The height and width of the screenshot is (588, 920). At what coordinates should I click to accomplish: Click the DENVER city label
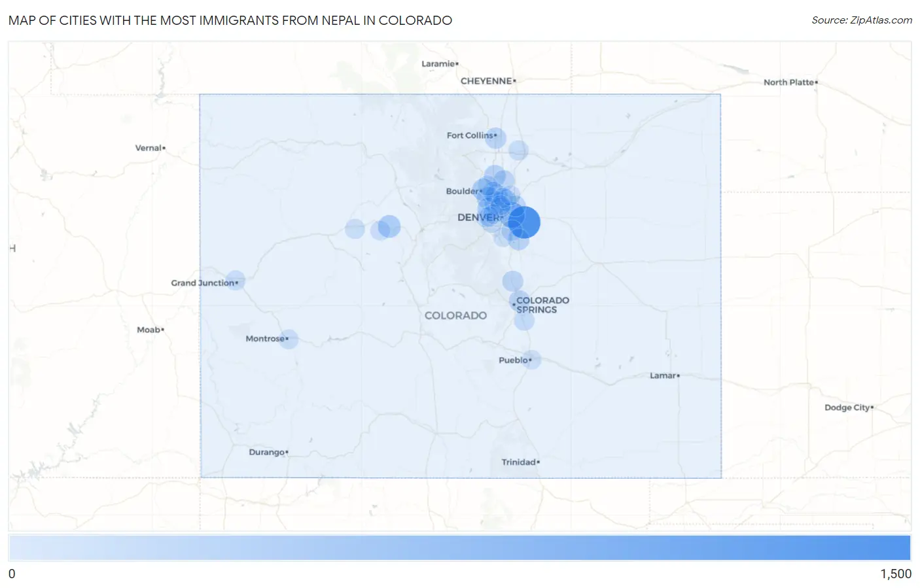480,217
